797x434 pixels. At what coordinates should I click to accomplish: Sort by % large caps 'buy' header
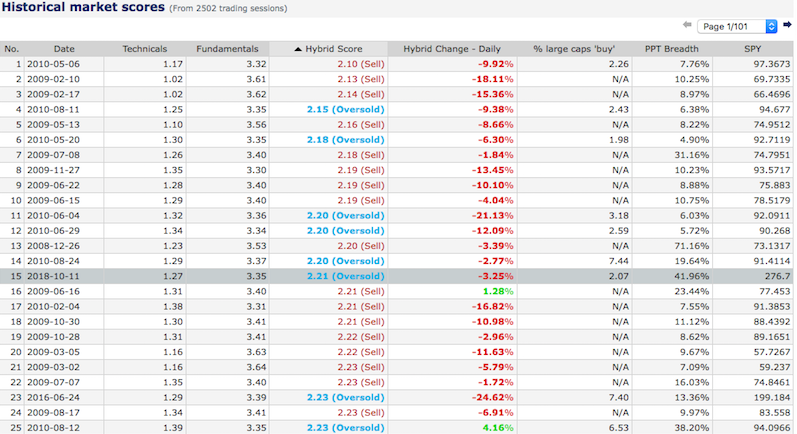click(x=574, y=49)
